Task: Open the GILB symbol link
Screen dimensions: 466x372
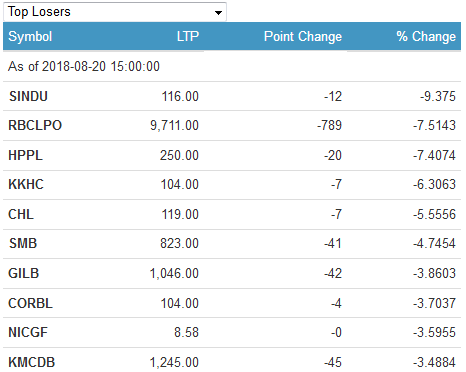Action: pos(23,273)
